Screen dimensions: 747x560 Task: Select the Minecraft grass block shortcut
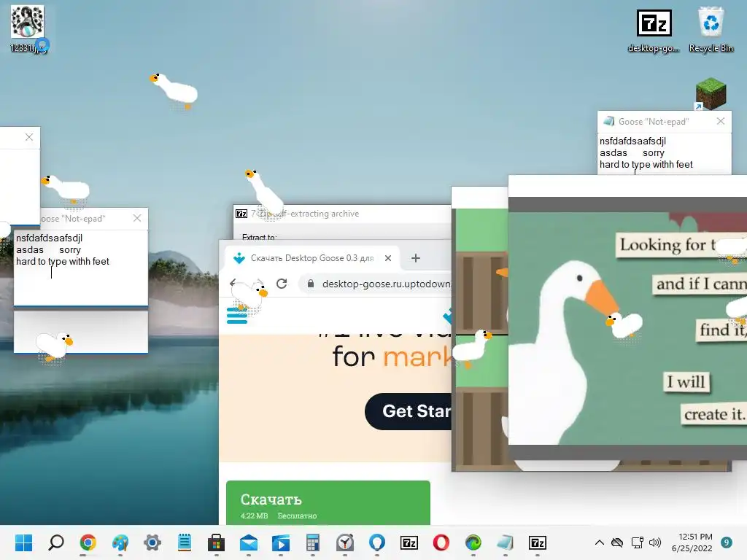(x=710, y=93)
